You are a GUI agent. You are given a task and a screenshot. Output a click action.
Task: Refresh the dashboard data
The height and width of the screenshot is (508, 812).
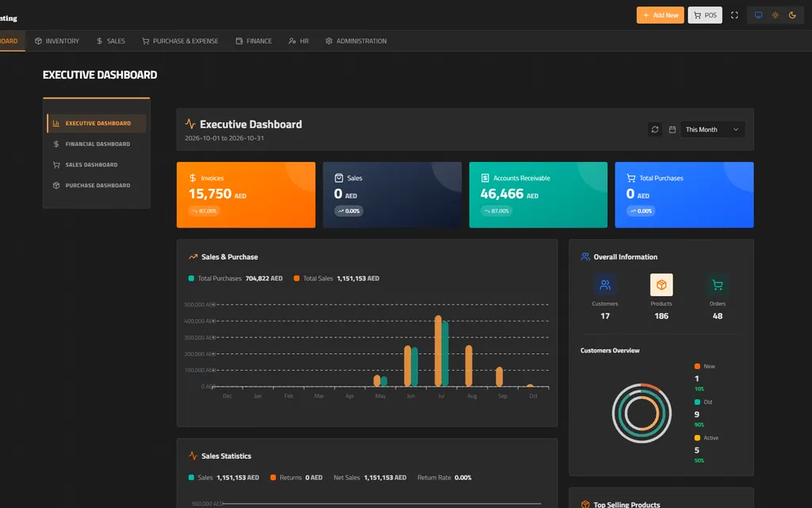tap(655, 129)
